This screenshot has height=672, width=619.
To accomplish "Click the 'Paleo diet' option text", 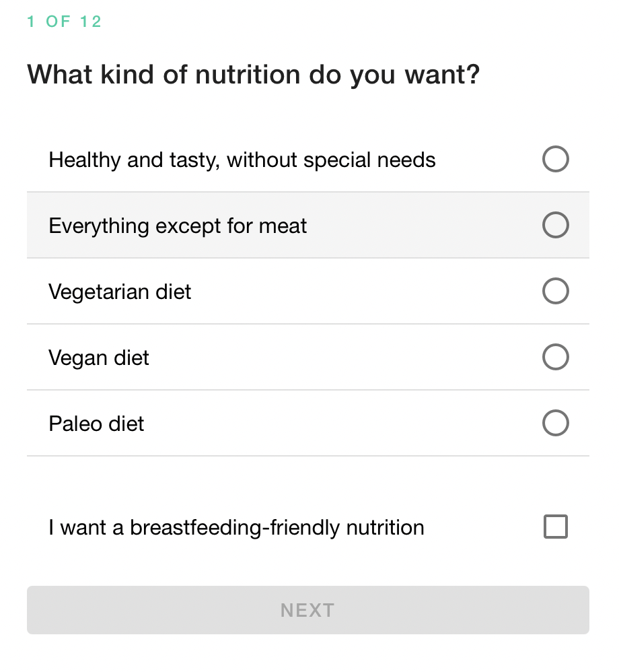I will click(x=96, y=424).
